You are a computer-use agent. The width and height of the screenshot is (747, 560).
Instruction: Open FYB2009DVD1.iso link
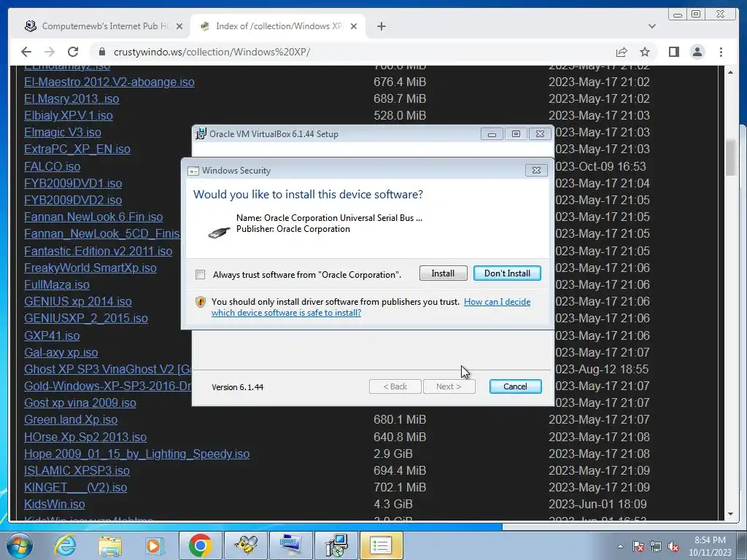click(73, 183)
